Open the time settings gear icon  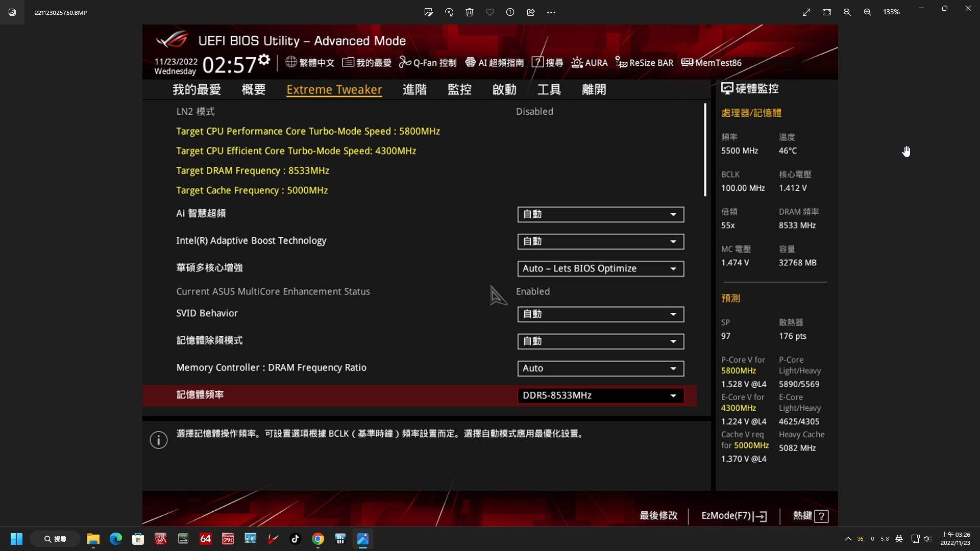point(264,60)
